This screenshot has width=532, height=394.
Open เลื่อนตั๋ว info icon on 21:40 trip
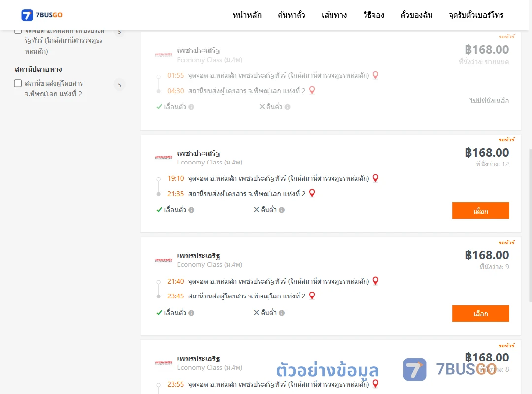[191, 313]
